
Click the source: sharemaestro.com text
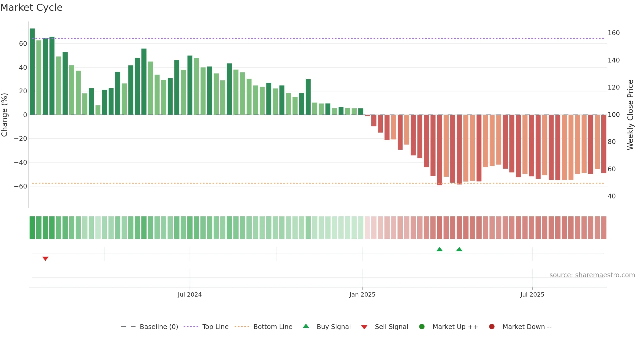tap(592, 275)
